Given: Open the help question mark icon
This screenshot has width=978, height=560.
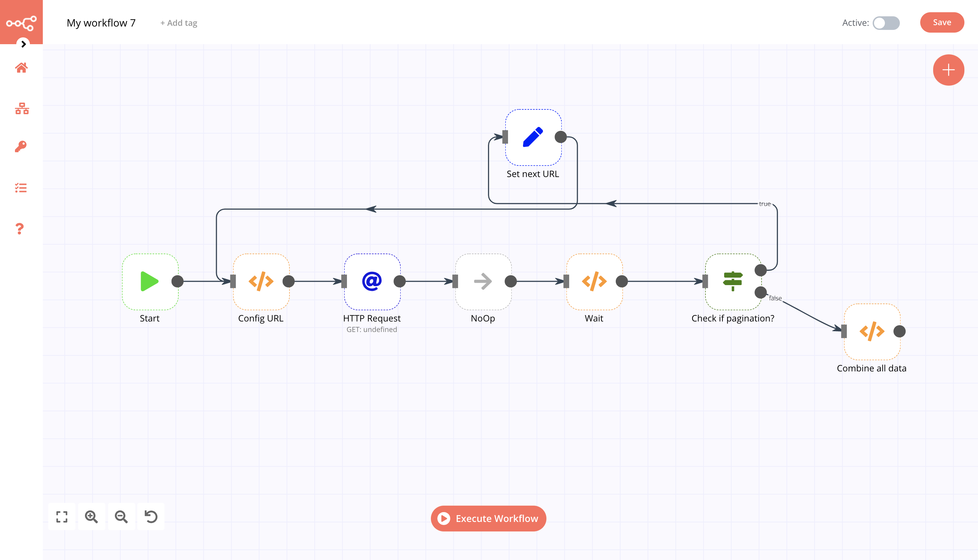Looking at the screenshot, I should click(x=20, y=229).
